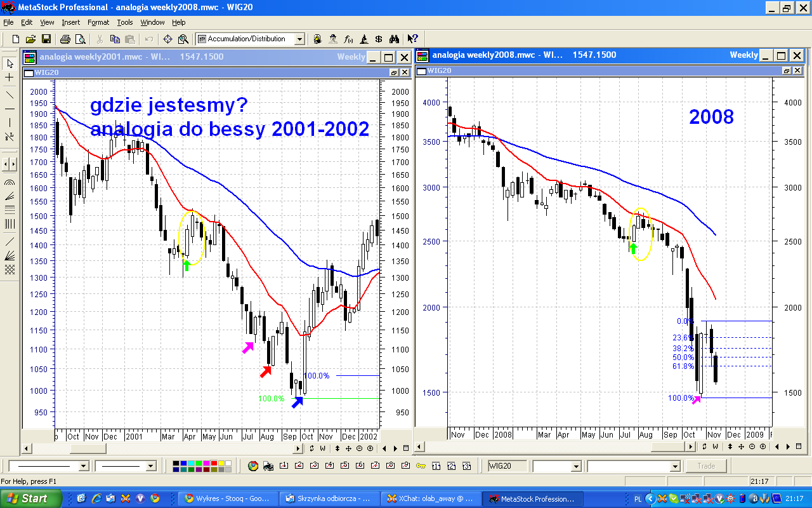Open Print Preview from the toolbar
Viewport: 812px width, 508px height.
coord(81,39)
